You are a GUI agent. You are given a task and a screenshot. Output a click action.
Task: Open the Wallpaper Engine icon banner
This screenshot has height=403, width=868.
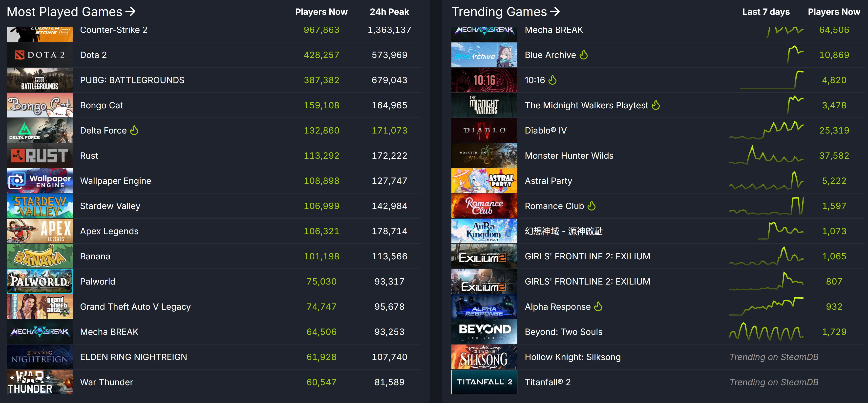(40, 181)
